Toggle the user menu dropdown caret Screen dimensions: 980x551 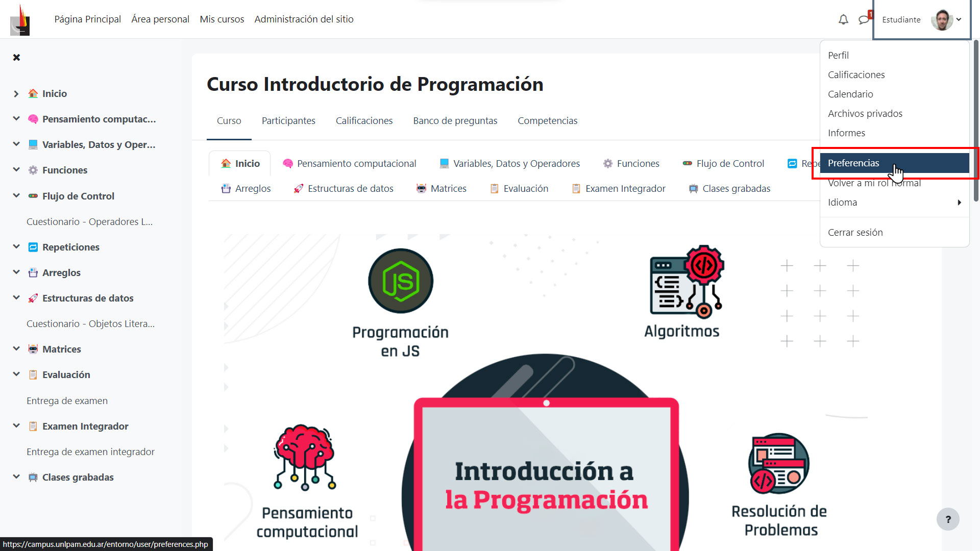coord(959,19)
